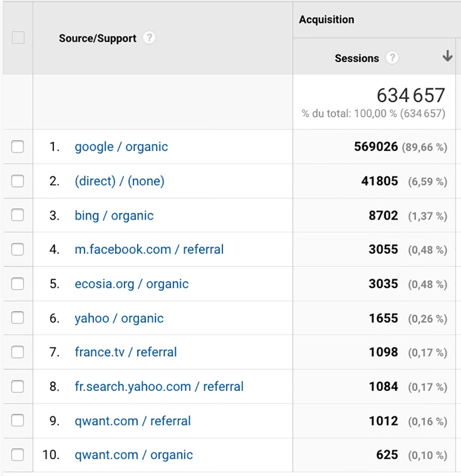Click the Acquisition group header
The height and width of the screenshot is (476, 461).
[326, 19]
